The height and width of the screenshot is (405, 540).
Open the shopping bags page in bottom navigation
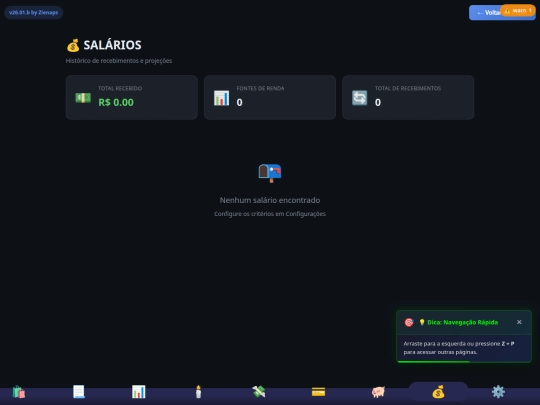pyautogui.click(x=19, y=392)
